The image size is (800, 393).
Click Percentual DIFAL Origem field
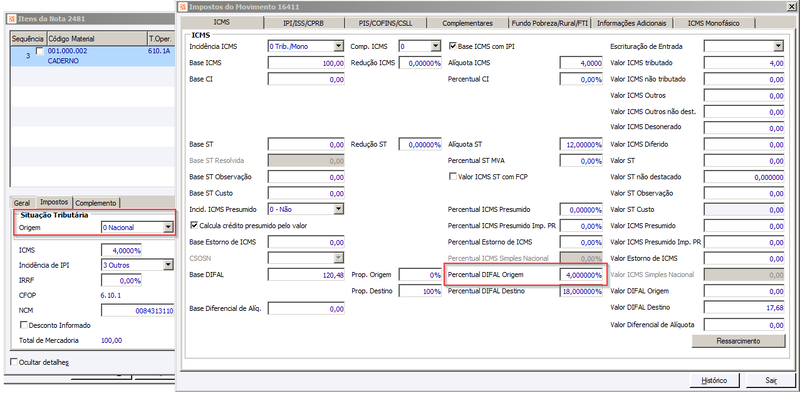(582, 275)
